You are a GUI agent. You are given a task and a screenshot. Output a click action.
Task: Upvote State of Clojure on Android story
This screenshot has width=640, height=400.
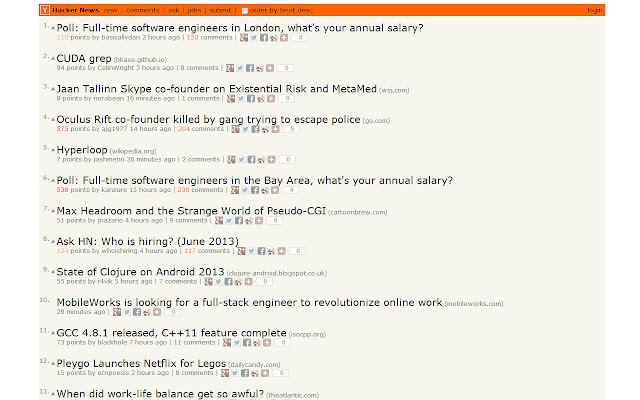point(53,272)
